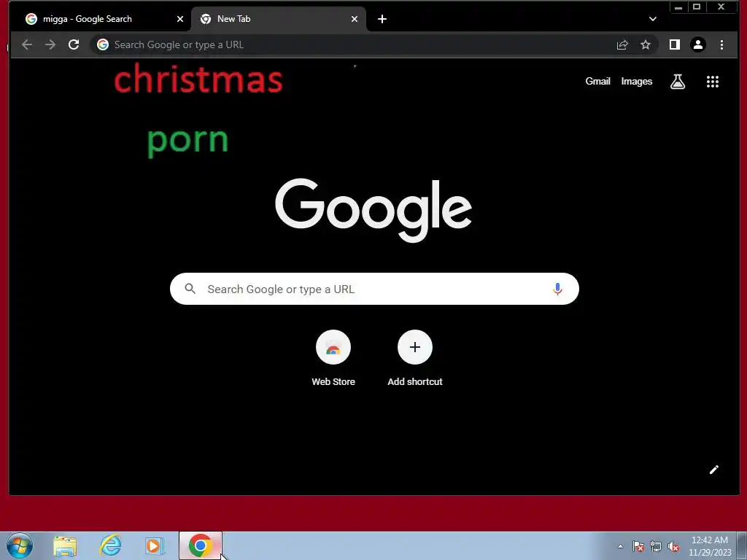747x560 pixels.
Task: Start voice search with the microphone
Action: pos(557,289)
